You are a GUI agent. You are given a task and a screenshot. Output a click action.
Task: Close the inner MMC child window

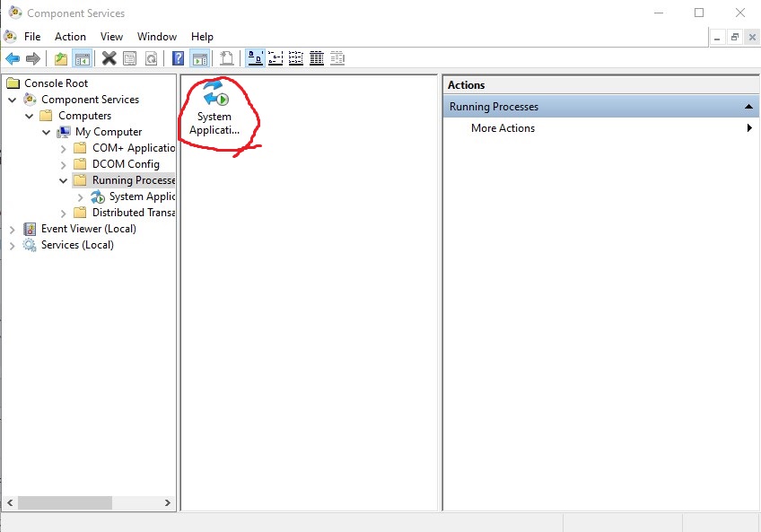click(x=752, y=38)
